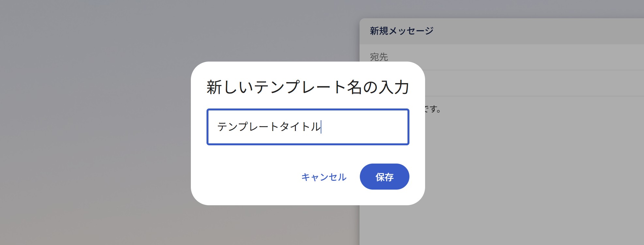Click the 新規メッセージ title bar

401,31
